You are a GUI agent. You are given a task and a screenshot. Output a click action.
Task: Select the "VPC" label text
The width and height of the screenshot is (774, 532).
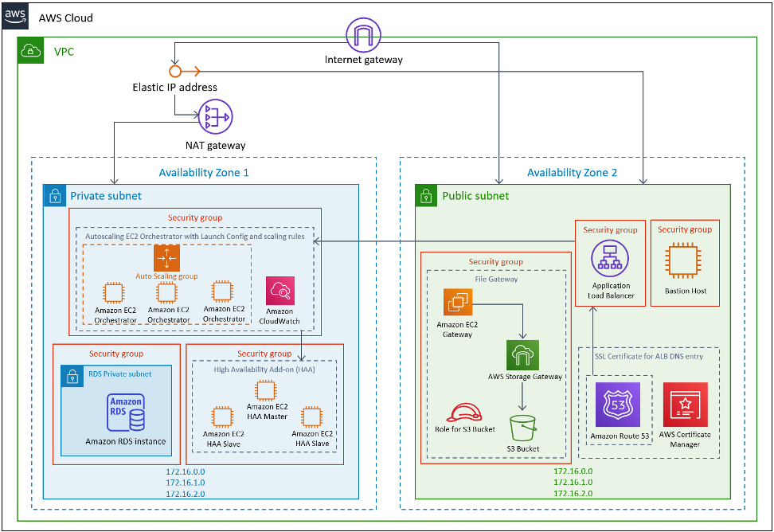pos(64,52)
